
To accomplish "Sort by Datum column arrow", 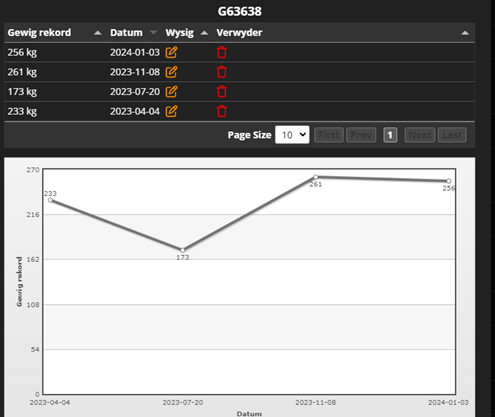I will (153, 32).
